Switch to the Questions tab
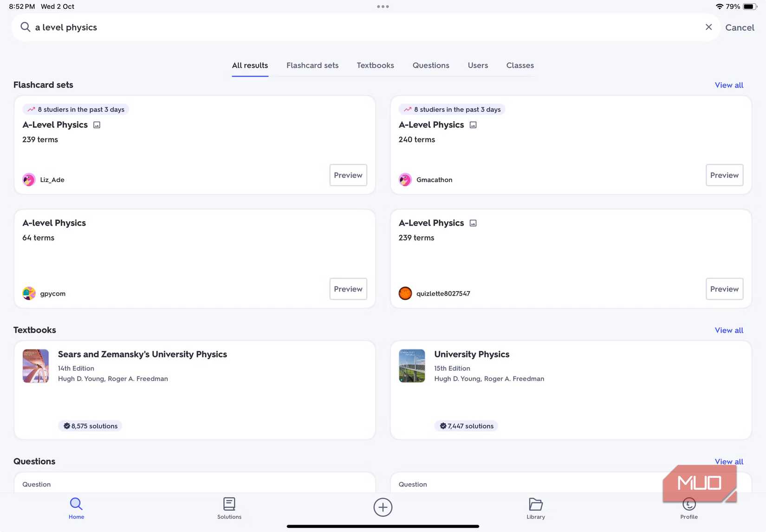This screenshot has width=766, height=532. [431, 65]
